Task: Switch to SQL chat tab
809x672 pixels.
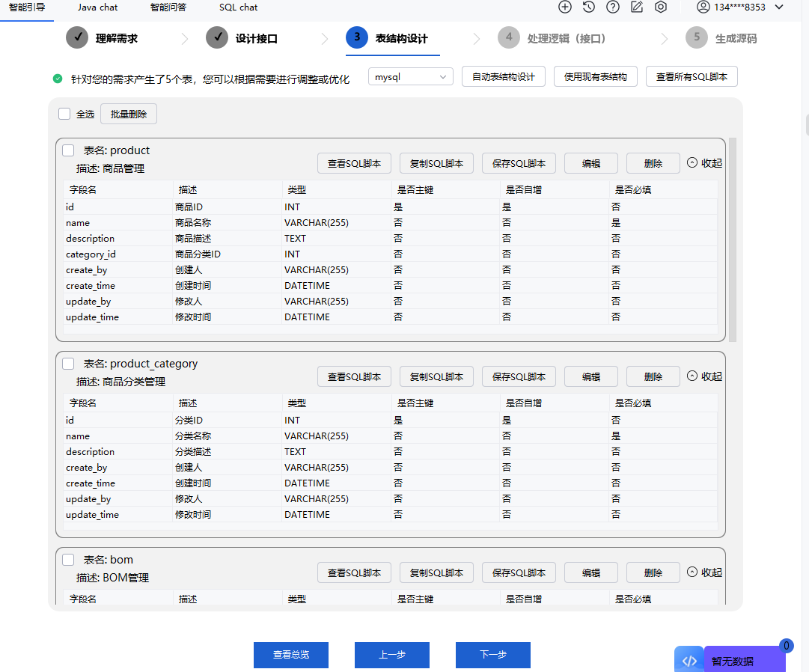Action: click(x=239, y=7)
